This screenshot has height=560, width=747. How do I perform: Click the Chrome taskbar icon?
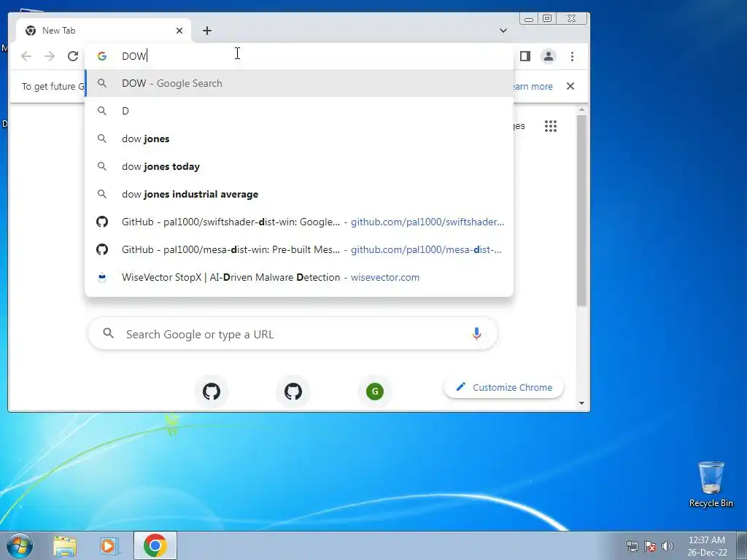click(x=155, y=545)
